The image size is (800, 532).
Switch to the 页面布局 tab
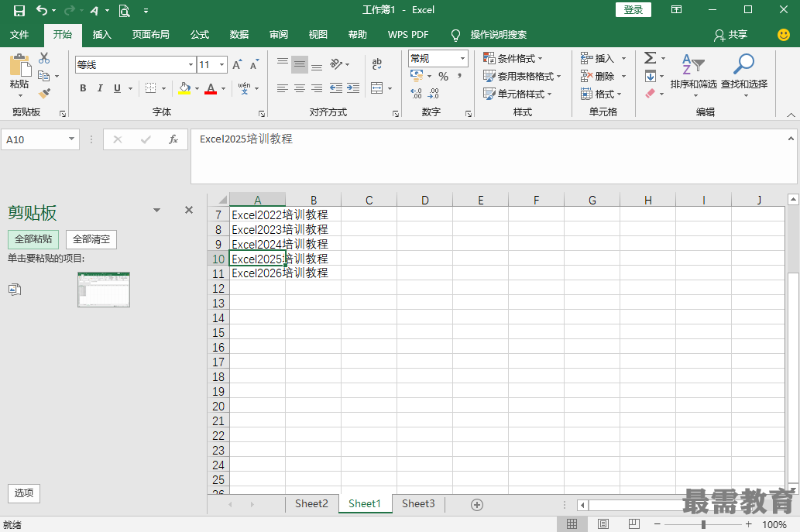click(150, 35)
